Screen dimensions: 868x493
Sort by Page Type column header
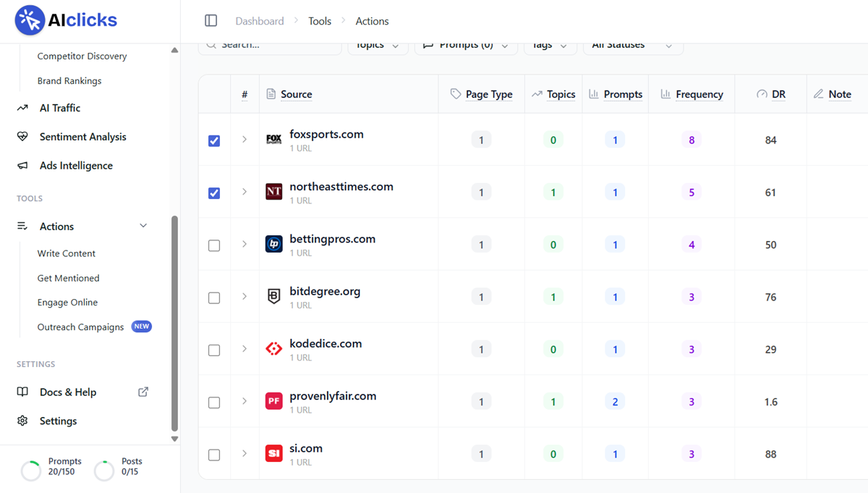pyautogui.click(x=489, y=94)
